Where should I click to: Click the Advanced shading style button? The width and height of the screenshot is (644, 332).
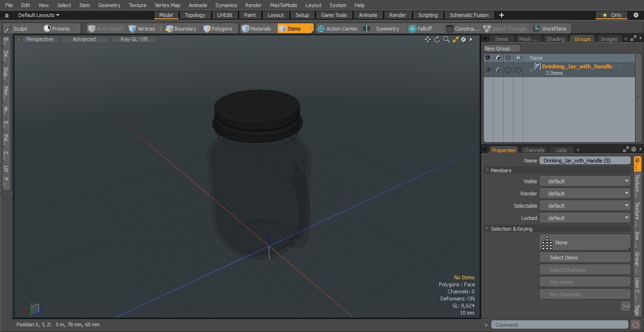tap(84, 40)
